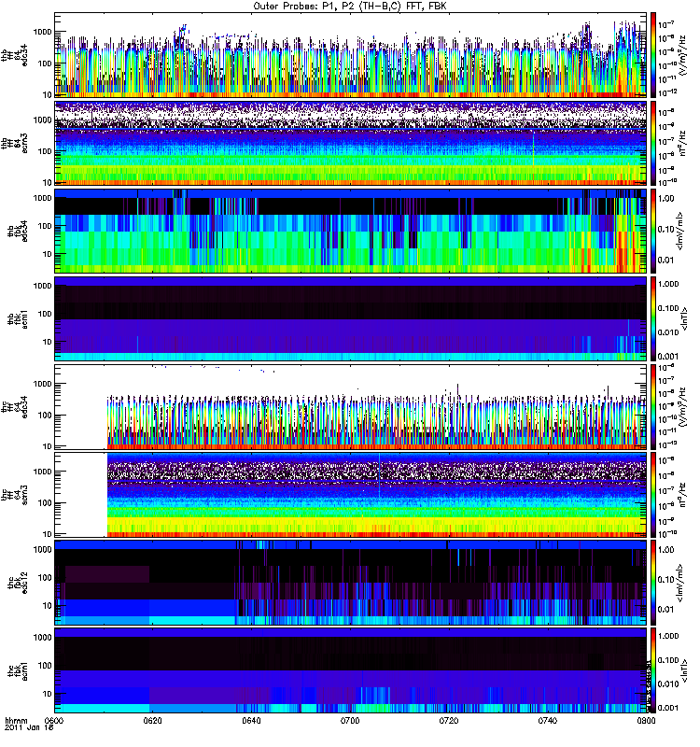This screenshot has height=747, width=700.
Task: Click the color bar of the thb fbk scm1 panel
Action: pos(653,318)
